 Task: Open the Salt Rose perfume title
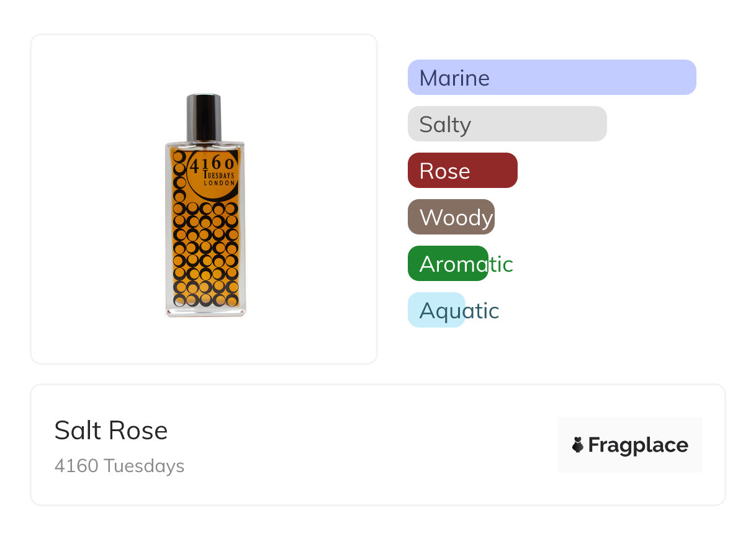pyautogui.click(x=110, y=431)
